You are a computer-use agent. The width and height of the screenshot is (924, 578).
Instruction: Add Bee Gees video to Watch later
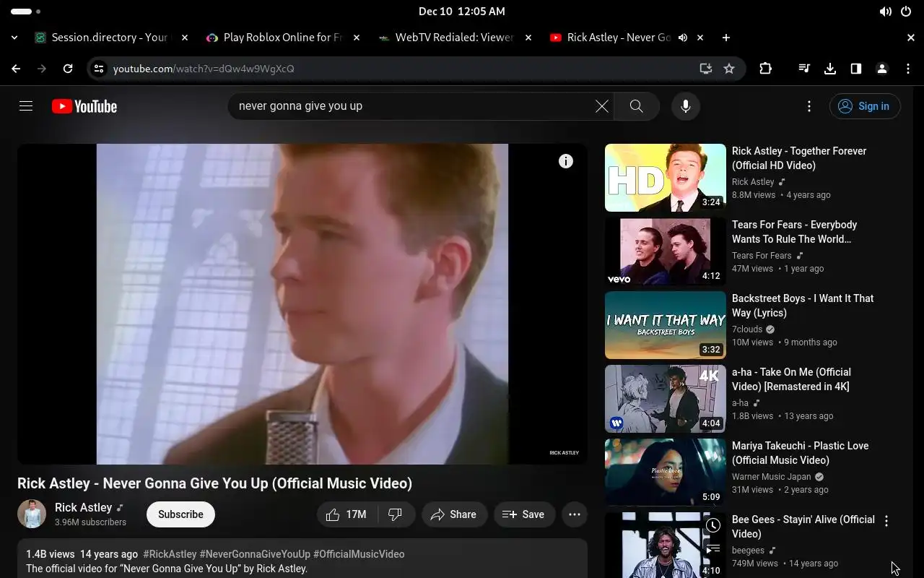[x=713, y=525]
